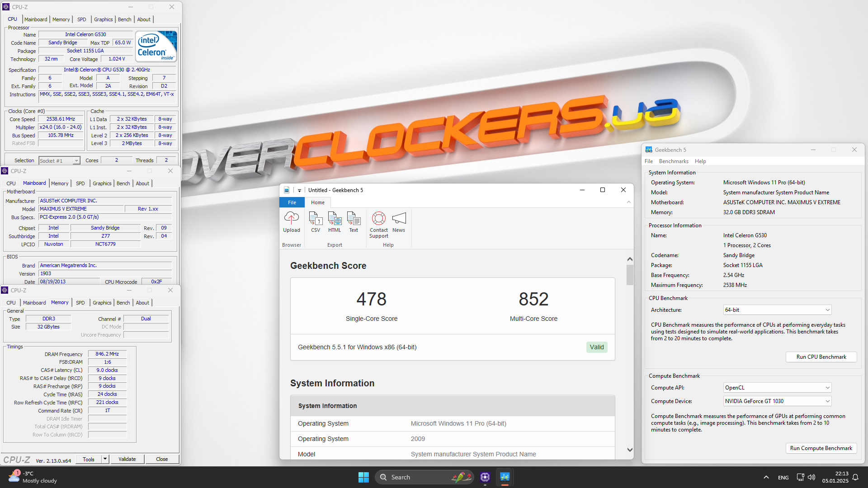Click the Bus Speed value 105.78 MHz
Screen dimensions: 868x488
point(61,136)
